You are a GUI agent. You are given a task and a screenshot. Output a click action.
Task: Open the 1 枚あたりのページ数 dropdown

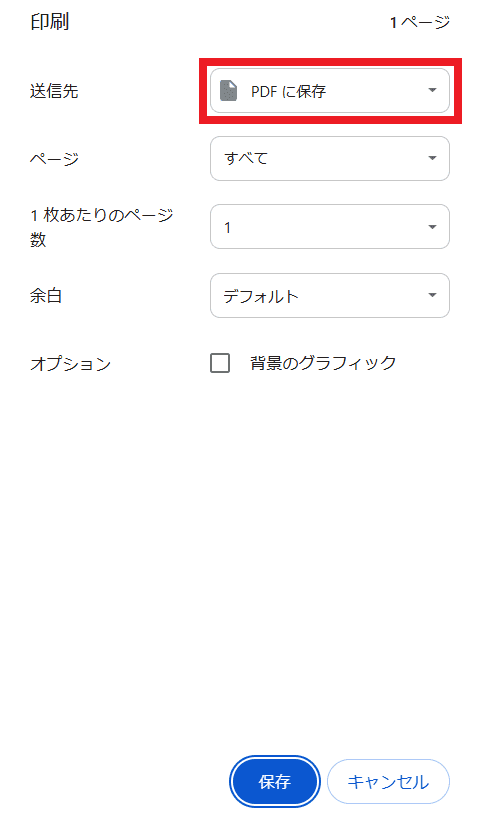click(x=330, y=226)
